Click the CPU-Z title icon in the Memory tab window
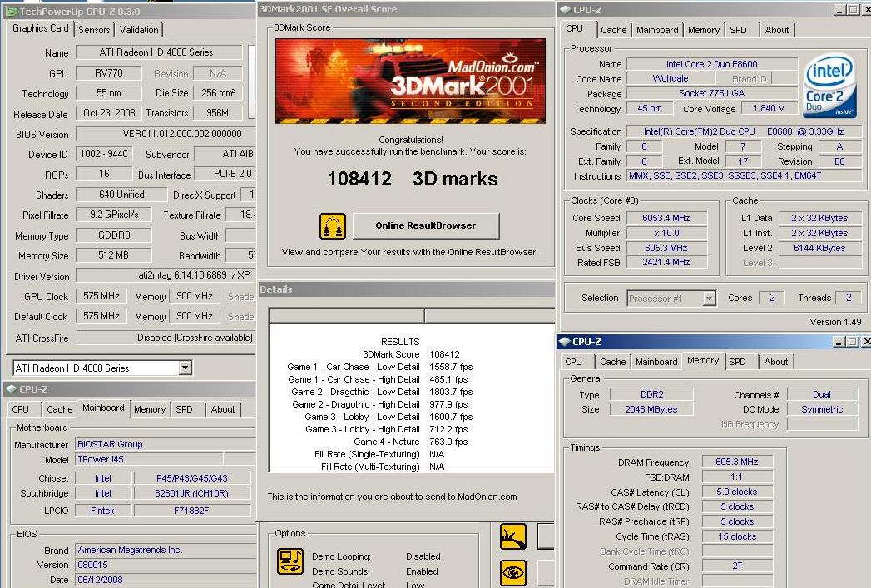This screenshot has height=588, width=871. (565, 342)
